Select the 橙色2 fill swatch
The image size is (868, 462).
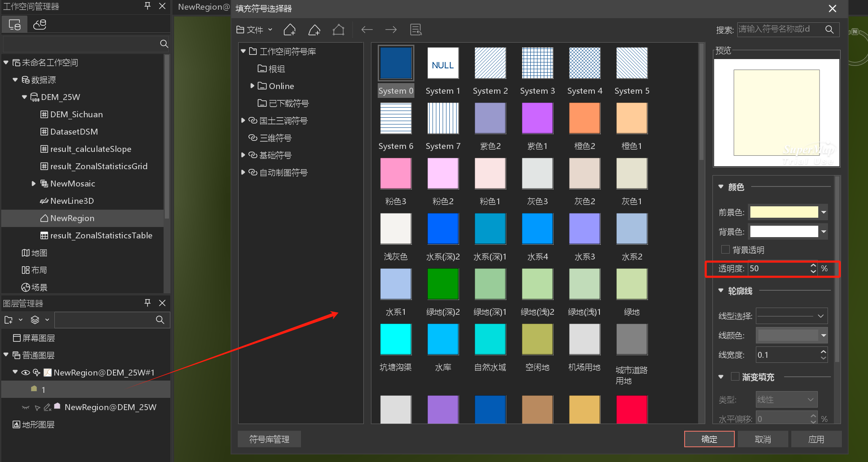pos(584,119)
